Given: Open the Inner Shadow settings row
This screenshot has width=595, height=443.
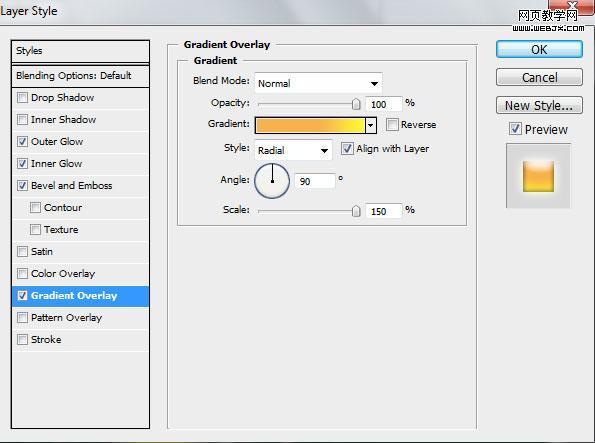Looking at the screenshot, I should tap(80, 120).
